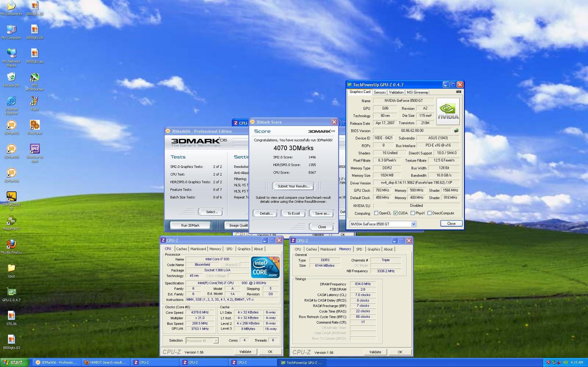Click the 4378.6 MHz core speed value
The image size is (588, 367).
pyautogui.click(x=200, y=313)
